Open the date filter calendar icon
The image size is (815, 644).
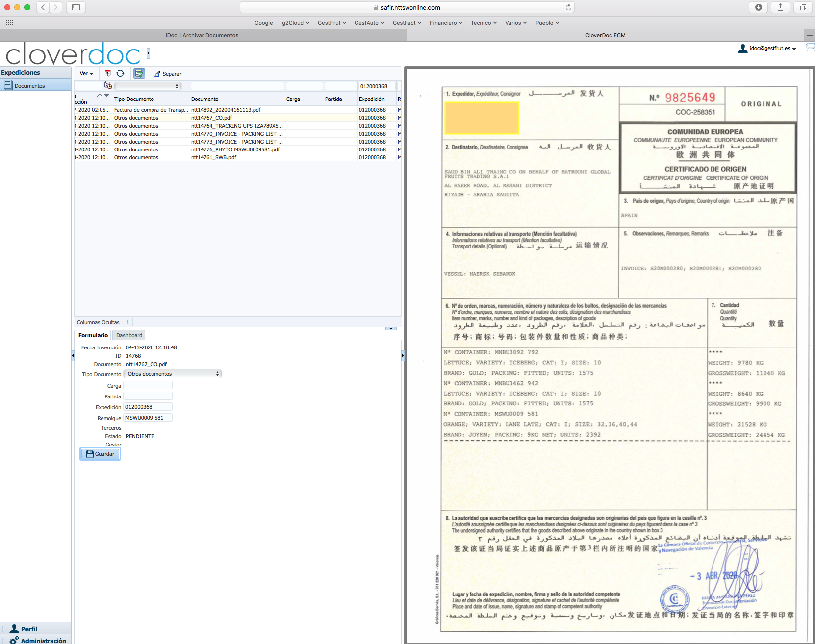click(x=108, y=85)
